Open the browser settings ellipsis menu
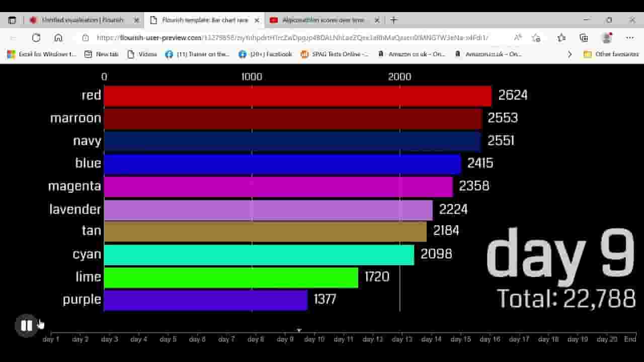Image resolution: width=644 pixels, height=362 pixels. tap(630, 38)
